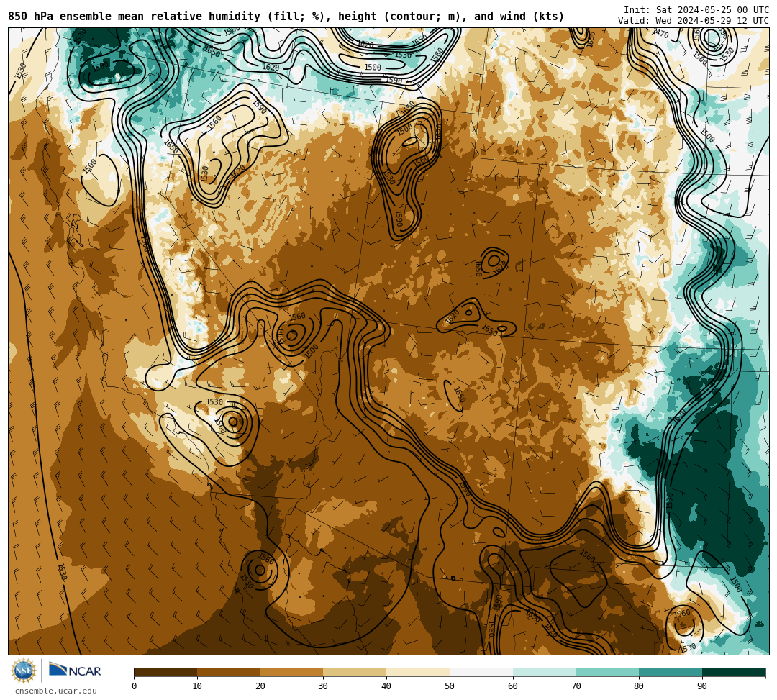777x700 pixels.
Task: Select the 850 hPa ensemble mean title
Action: click(x=286, y=17)
